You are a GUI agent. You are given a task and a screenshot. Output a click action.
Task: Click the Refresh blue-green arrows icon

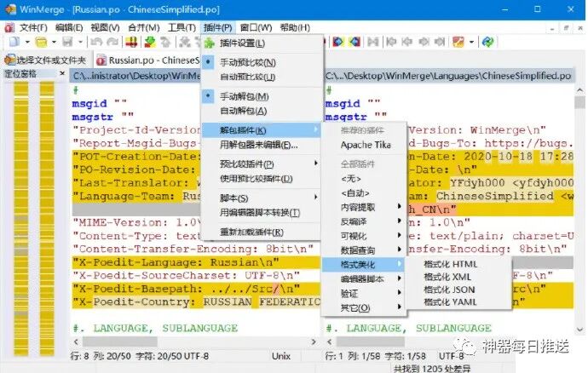[x=487, y=42]
